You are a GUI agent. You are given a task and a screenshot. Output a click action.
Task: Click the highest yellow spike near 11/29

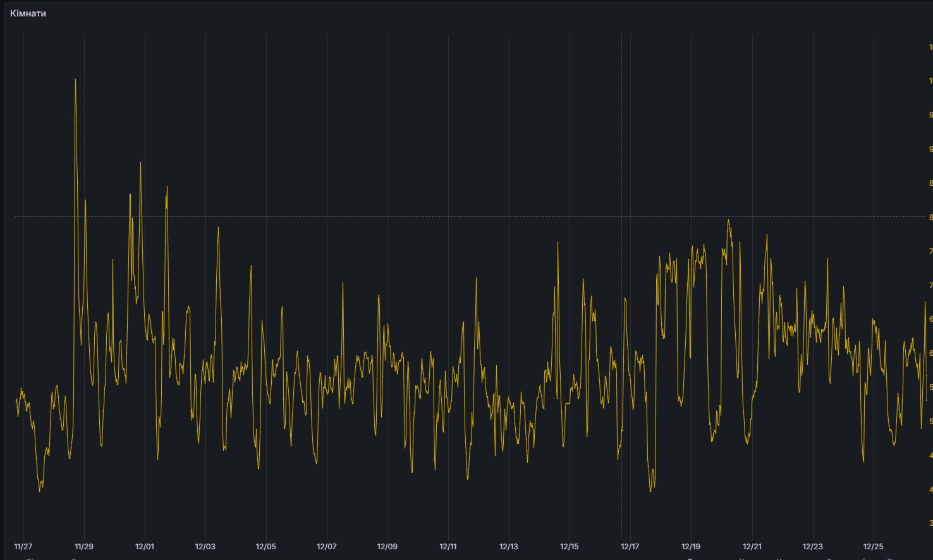(75, 80)
